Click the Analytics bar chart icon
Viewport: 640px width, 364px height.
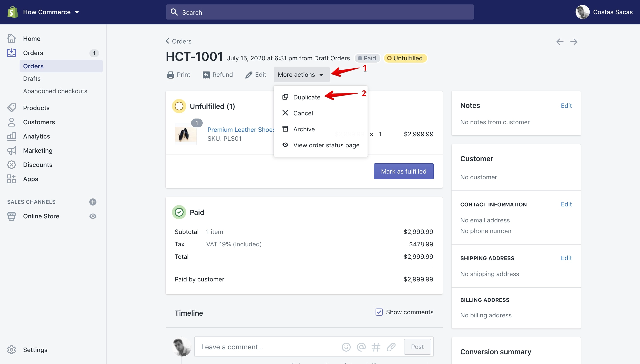12,136
